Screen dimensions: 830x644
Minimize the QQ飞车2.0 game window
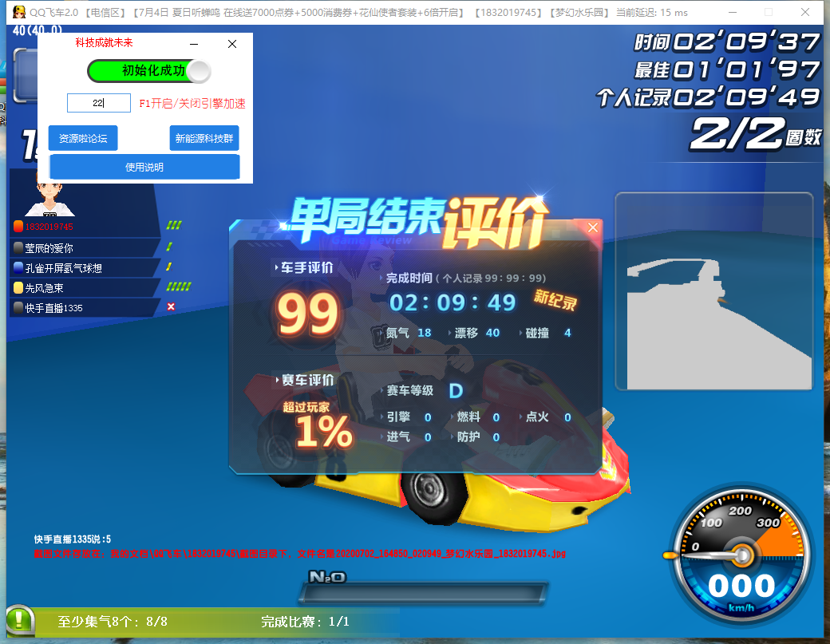coord(733,12)
